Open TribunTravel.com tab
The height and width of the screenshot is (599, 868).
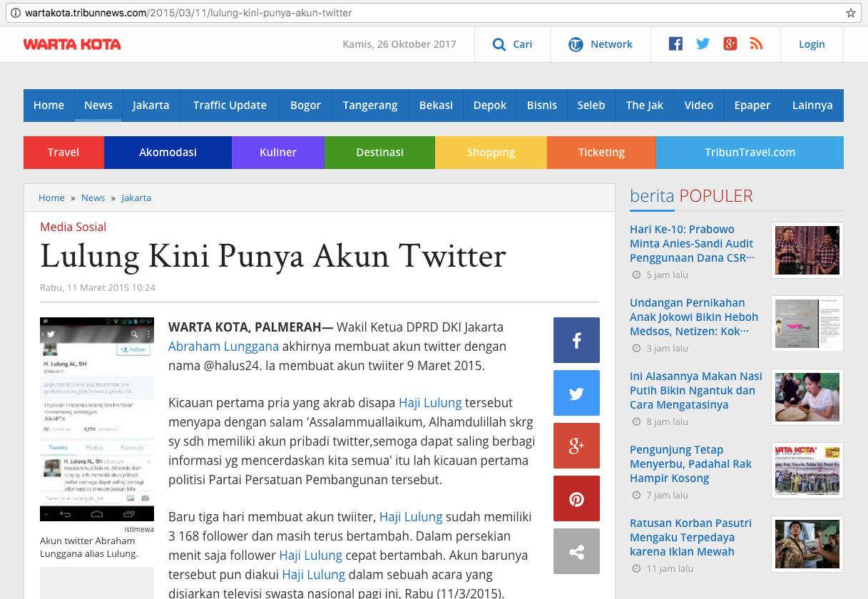coord(750,153)
